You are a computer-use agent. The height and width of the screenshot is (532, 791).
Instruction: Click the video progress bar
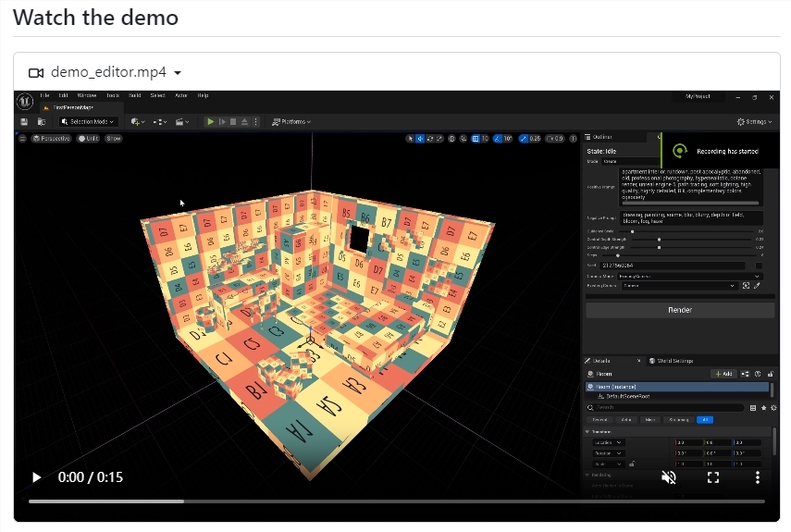pos(396,501)
